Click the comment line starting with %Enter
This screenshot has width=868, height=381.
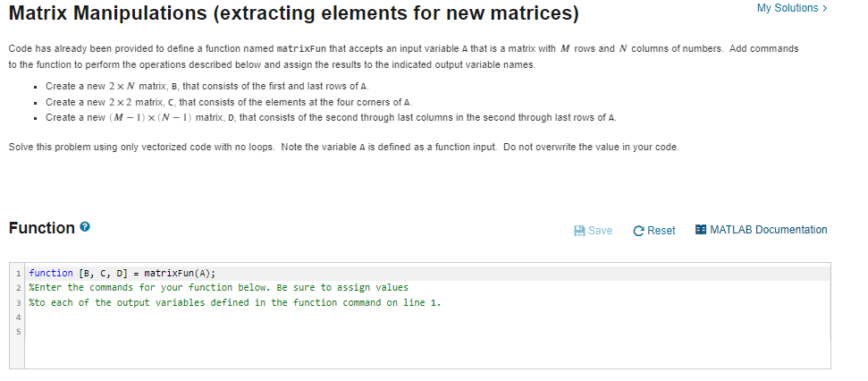click(x=219, y=287)
